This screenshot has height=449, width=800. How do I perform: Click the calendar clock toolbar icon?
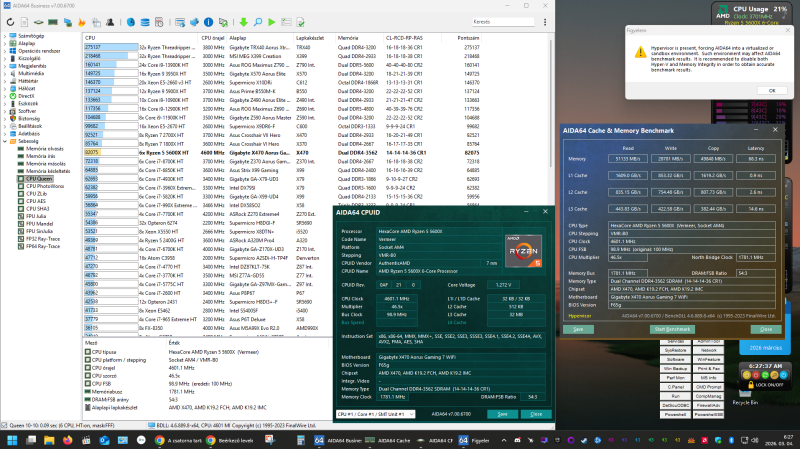[x=159, y=22]
